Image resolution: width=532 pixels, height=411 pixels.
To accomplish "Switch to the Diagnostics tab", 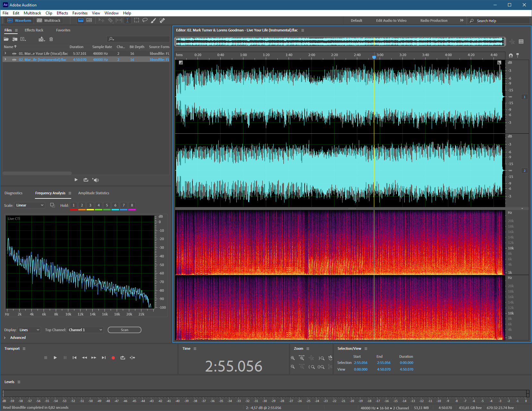I will [13, 193].
